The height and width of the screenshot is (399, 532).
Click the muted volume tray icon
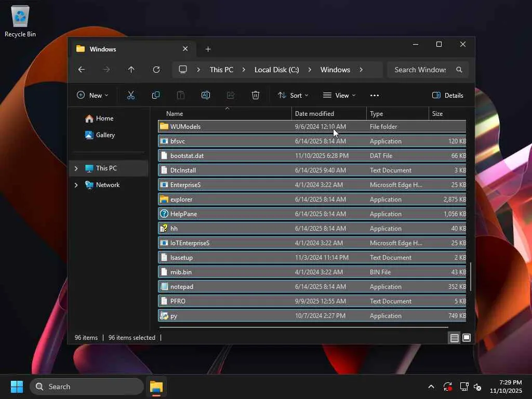click(477, 387)
